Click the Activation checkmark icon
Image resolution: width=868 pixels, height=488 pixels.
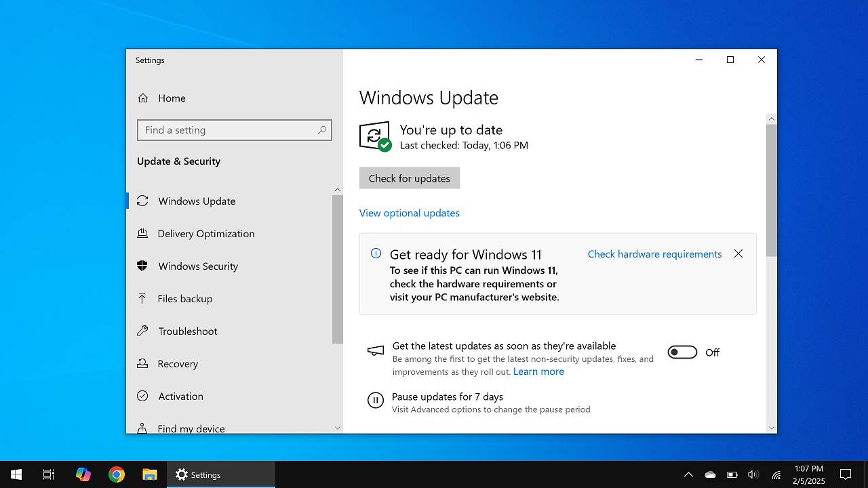[142, 396]
